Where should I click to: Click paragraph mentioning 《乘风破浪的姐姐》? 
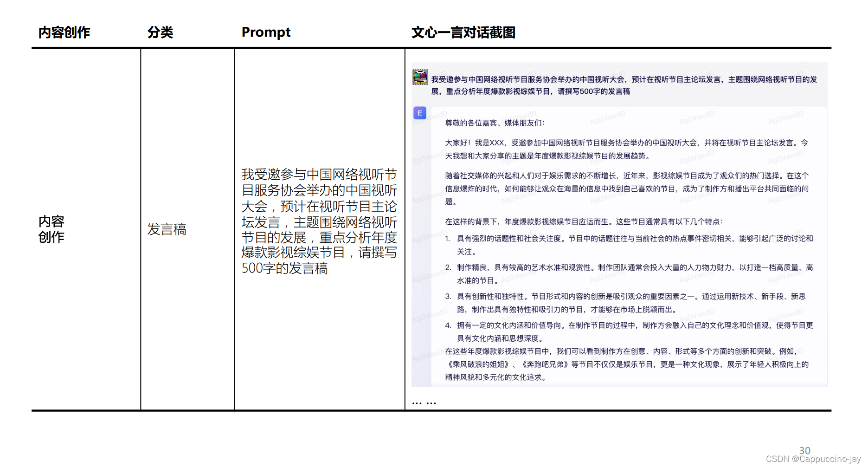pos(627,364)
